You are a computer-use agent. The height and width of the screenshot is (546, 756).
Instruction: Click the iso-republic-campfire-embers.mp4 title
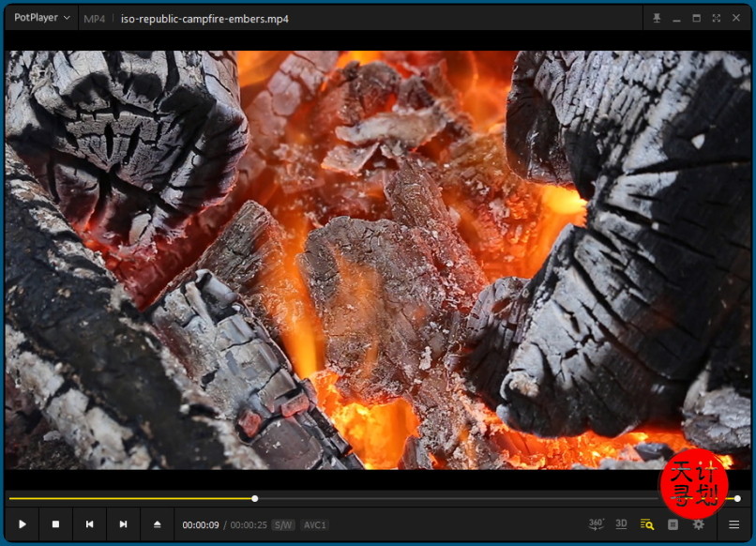[204, 19]
